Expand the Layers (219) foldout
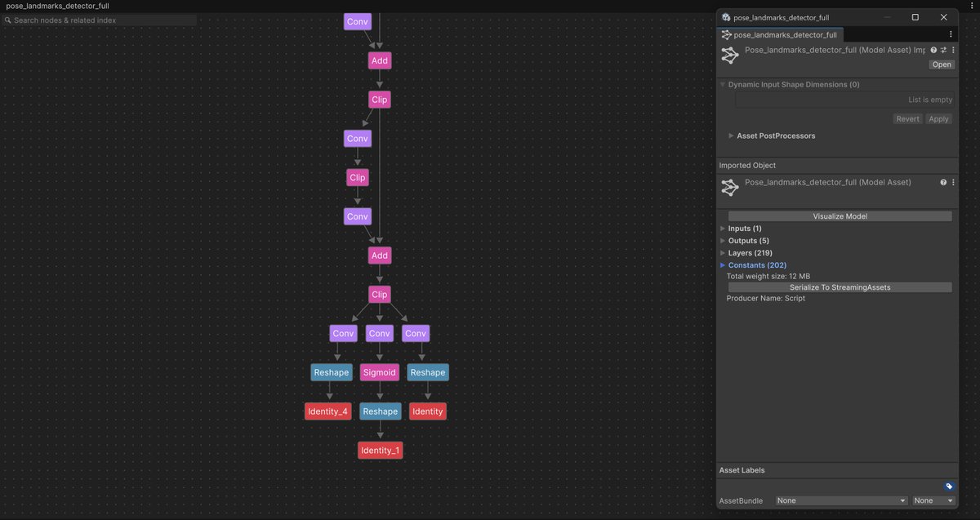 pos(723,253)
